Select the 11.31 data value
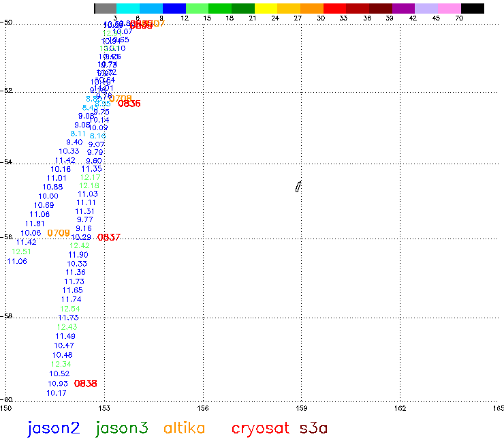The image size is (504, 443). point(84,211)
